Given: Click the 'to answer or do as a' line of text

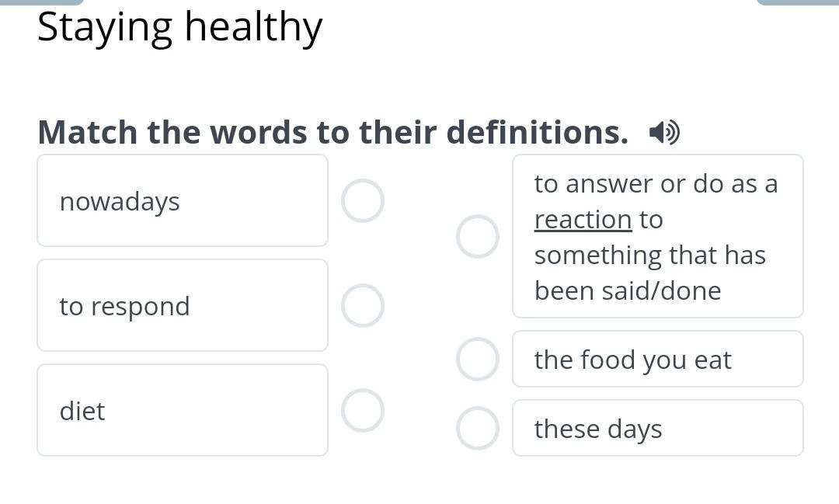Looking at the screenshot, I should [x=656, y=184].
